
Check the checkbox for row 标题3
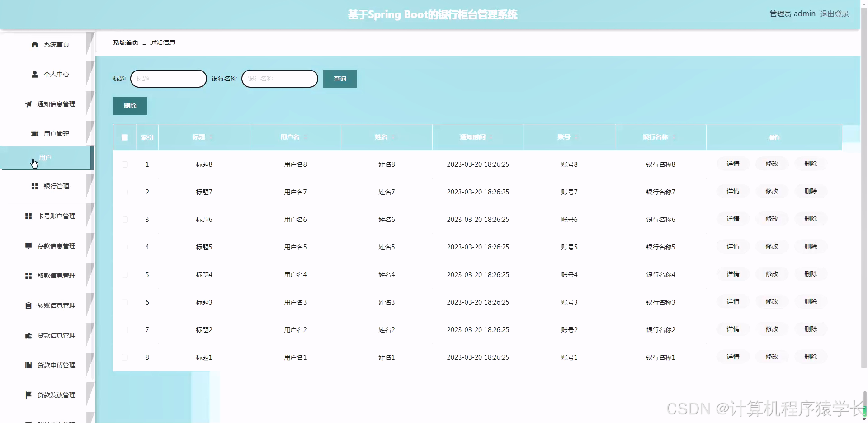[125, 302]
